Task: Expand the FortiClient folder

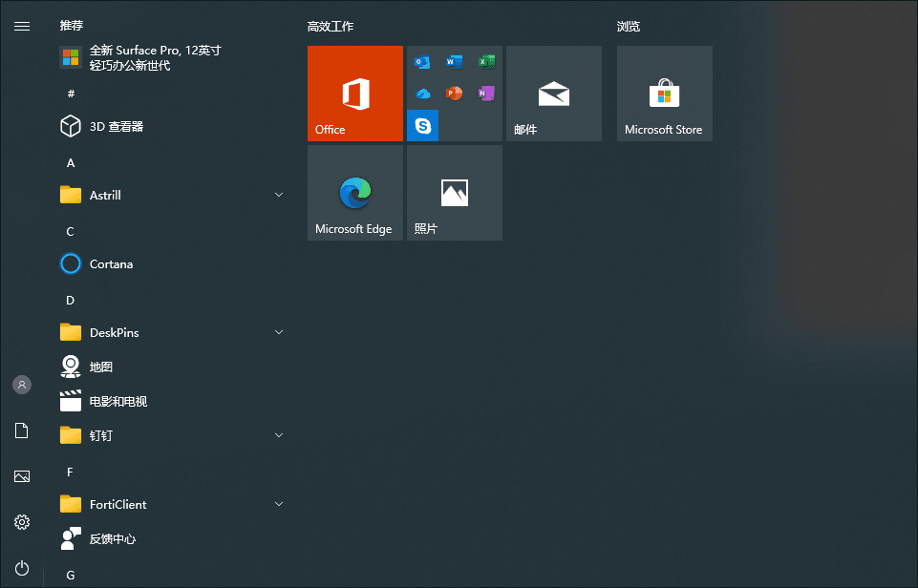Action: 278,504
